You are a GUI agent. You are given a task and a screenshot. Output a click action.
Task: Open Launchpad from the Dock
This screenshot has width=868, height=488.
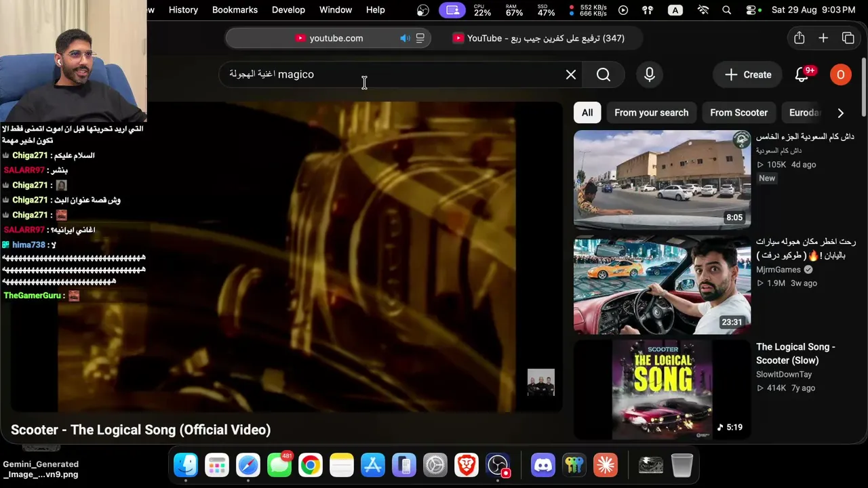(217, 465)
